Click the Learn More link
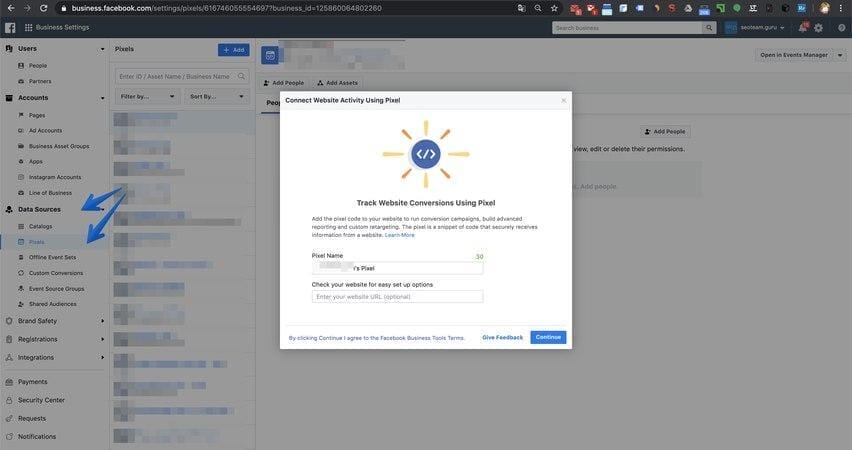The height and width of the screenshot is (450, 852). click(400, 235)
